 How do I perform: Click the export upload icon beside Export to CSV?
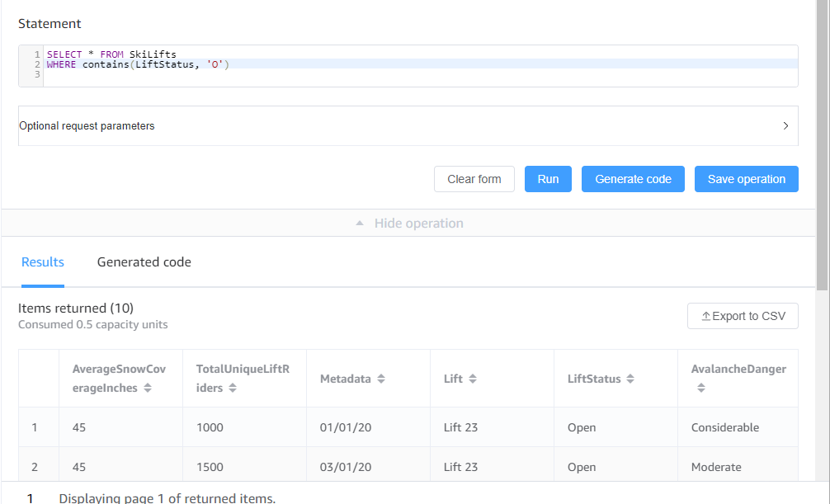coord(705,315)
